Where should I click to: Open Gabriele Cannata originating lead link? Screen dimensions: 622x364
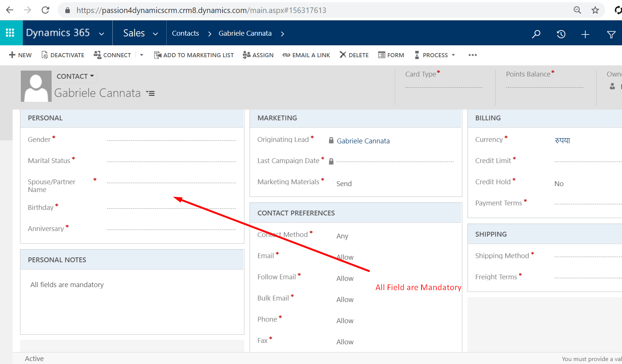point(363,141)
